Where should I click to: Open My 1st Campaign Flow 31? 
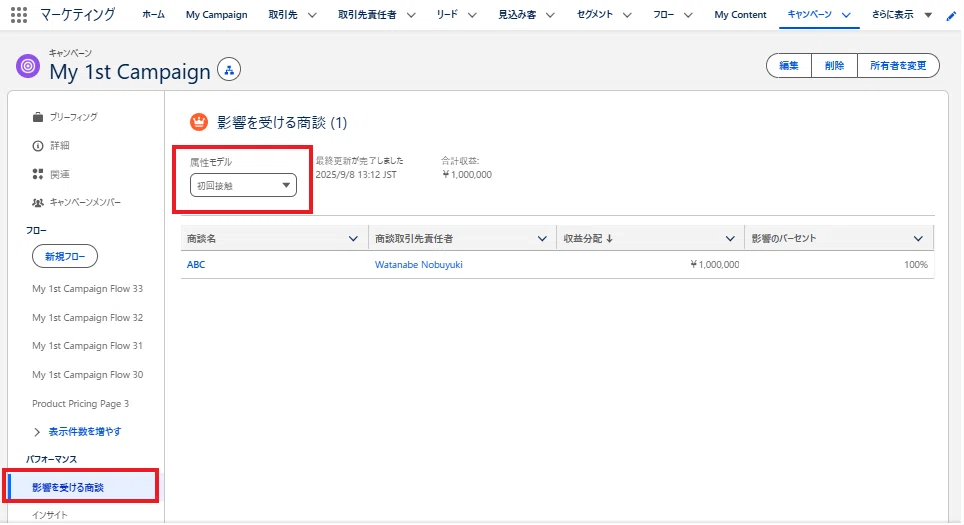[x=87, y=345]
